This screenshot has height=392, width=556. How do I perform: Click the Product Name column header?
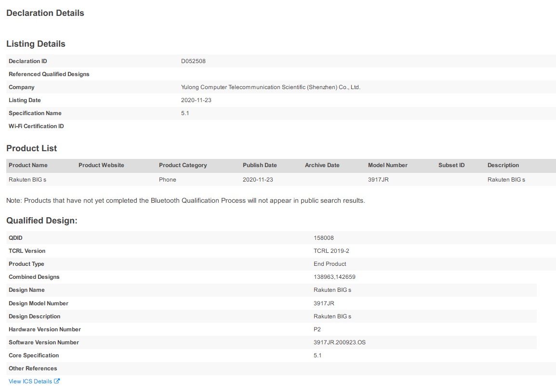click(x=28, y=165)
